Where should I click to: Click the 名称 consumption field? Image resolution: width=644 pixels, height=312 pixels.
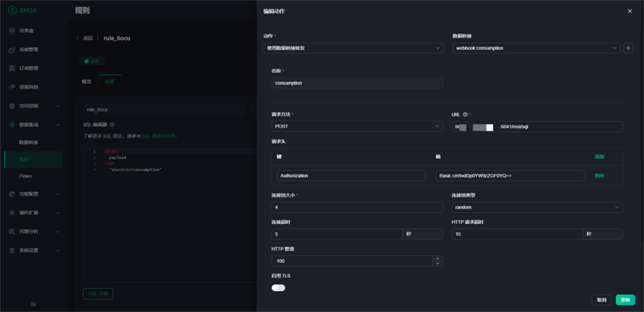click(357, 83)
